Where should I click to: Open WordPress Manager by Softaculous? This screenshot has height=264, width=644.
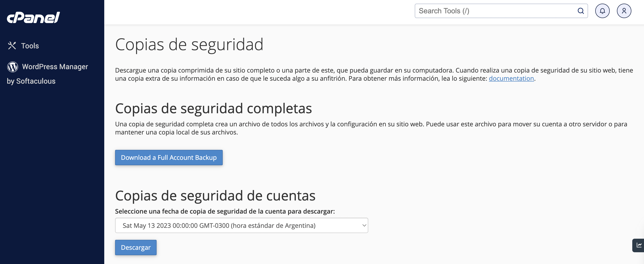click(48, 74)
